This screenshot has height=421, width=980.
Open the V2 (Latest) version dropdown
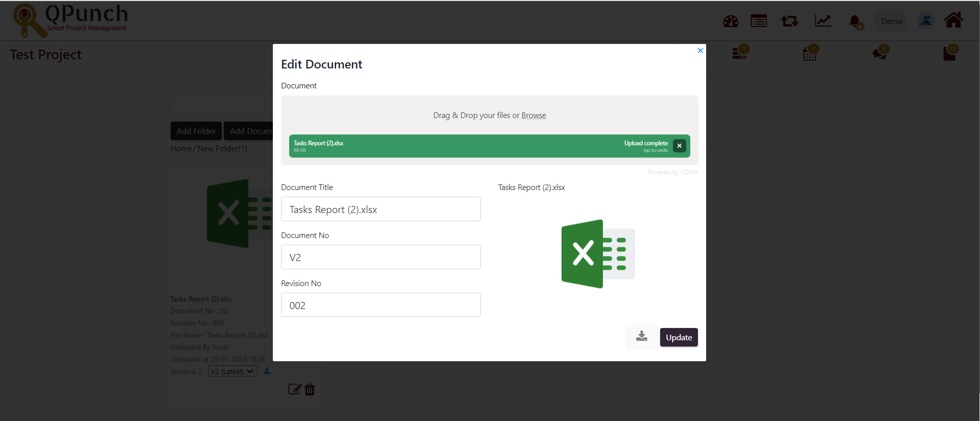[233, 371]
